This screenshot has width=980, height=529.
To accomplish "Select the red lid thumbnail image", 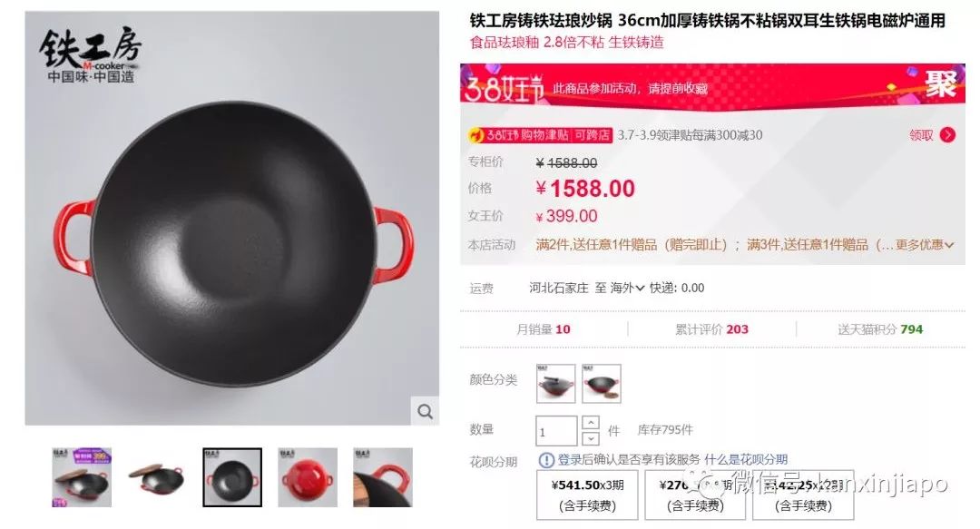I will point(308,477).
